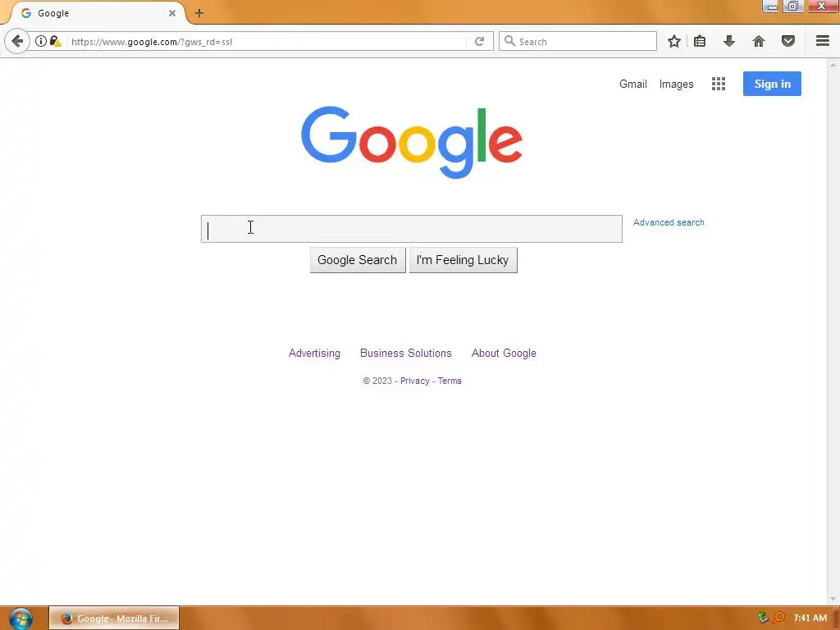Open the Windows Start button
The height and width of the screenshot is (630, 840).
click(21, 619)
